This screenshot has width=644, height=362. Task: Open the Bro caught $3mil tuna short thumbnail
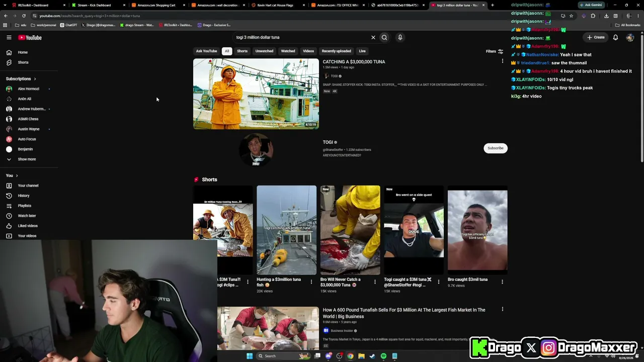(x=477, y=230)
